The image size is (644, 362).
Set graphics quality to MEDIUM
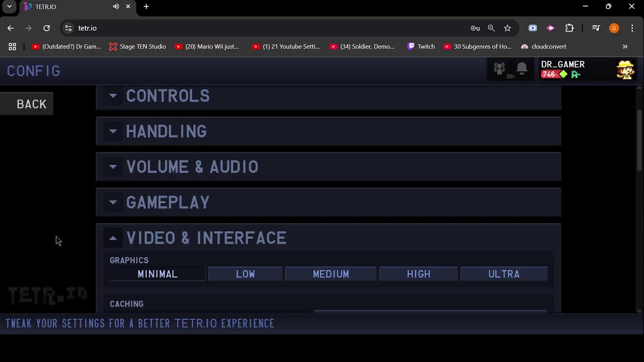coord(331,274)
